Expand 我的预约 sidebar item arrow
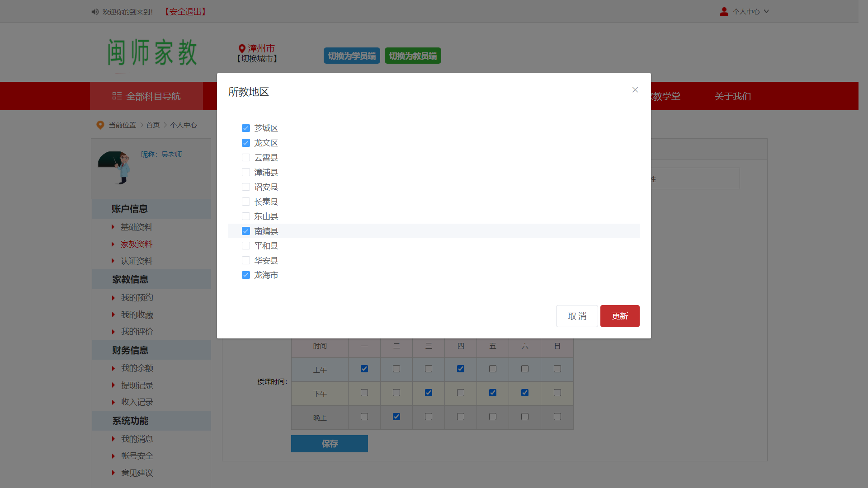 pyautogui.click(x=113, y=298)
